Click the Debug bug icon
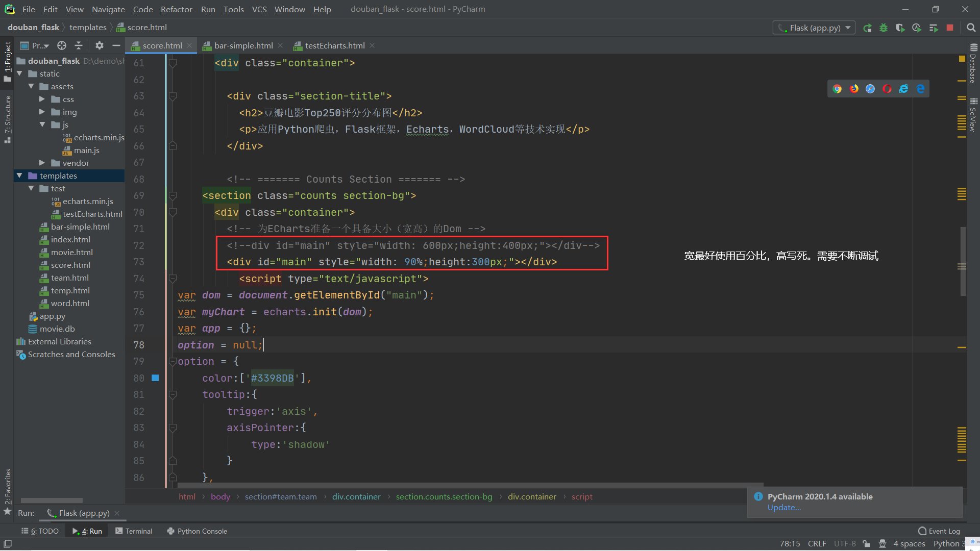 [x=884, y=28]
